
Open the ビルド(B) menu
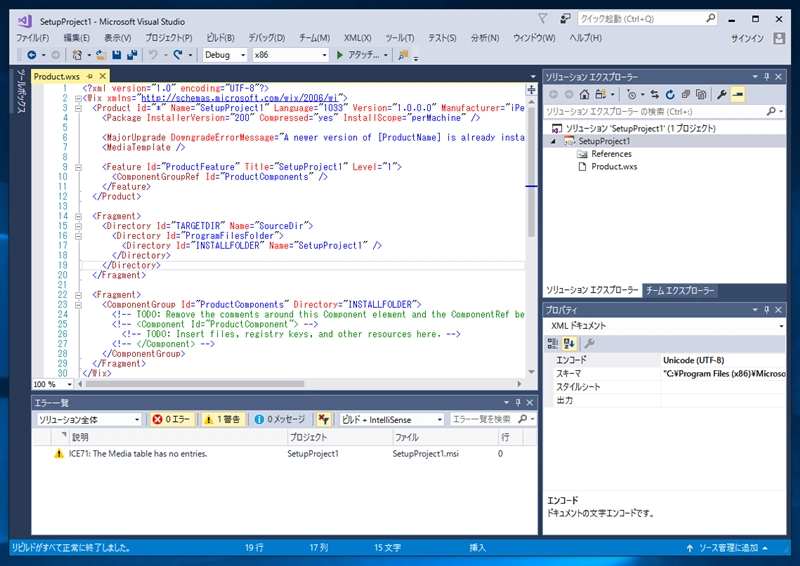coord(220,38)
